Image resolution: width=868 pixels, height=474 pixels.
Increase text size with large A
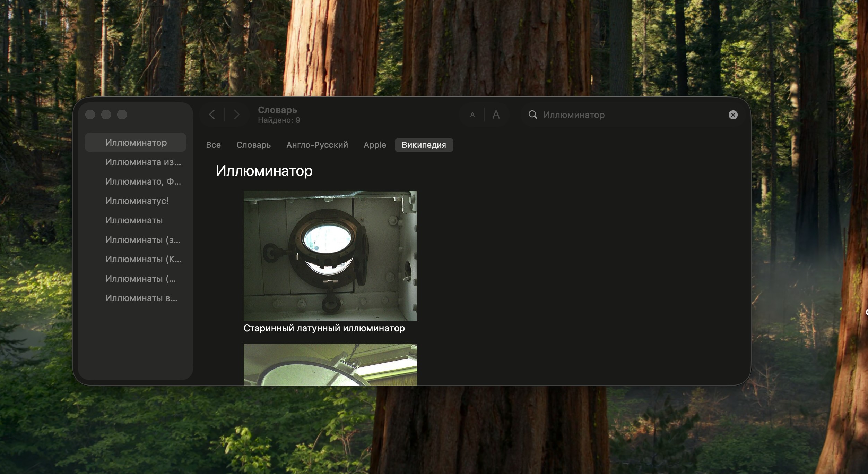pos(496,115)
